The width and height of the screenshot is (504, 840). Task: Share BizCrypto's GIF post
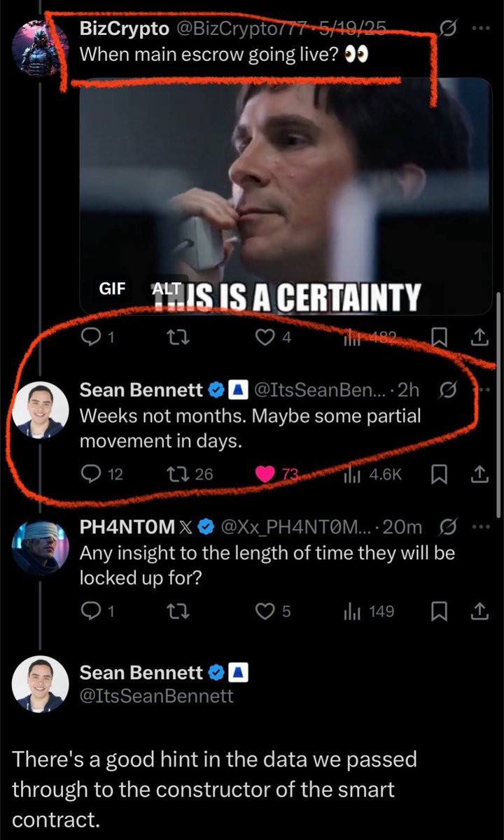479,338
